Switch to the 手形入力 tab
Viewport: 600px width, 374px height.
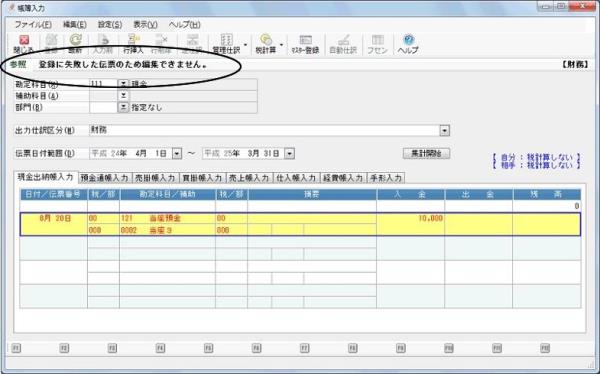(386, 178)
